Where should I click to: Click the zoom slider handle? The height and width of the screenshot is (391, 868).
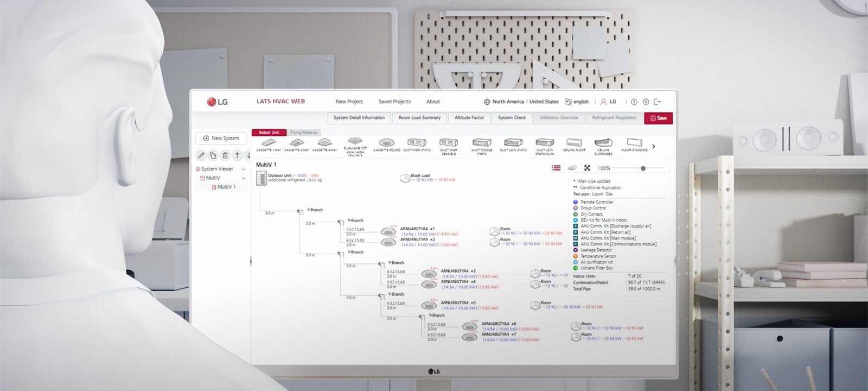643,168
